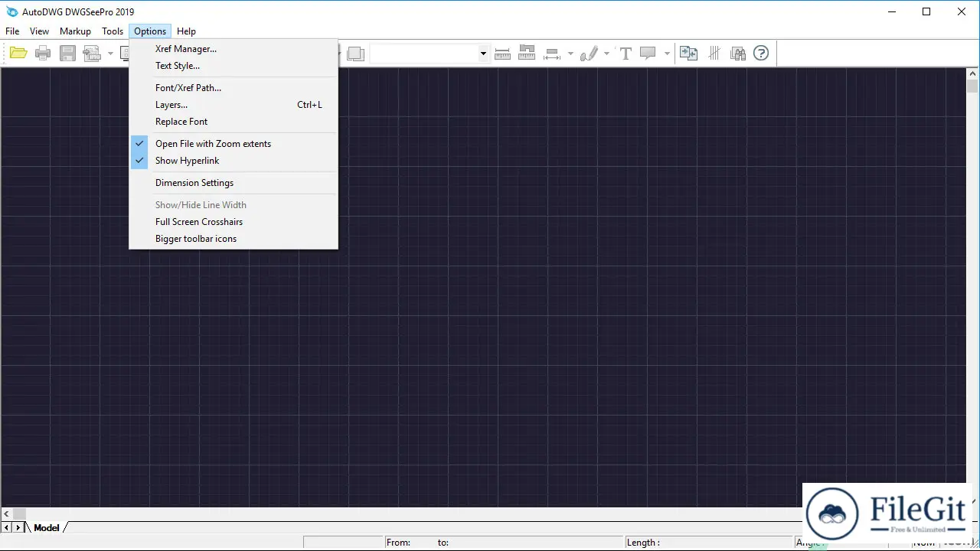Open the Help menu
980x551 pixels.
click(x=186, y=31)
